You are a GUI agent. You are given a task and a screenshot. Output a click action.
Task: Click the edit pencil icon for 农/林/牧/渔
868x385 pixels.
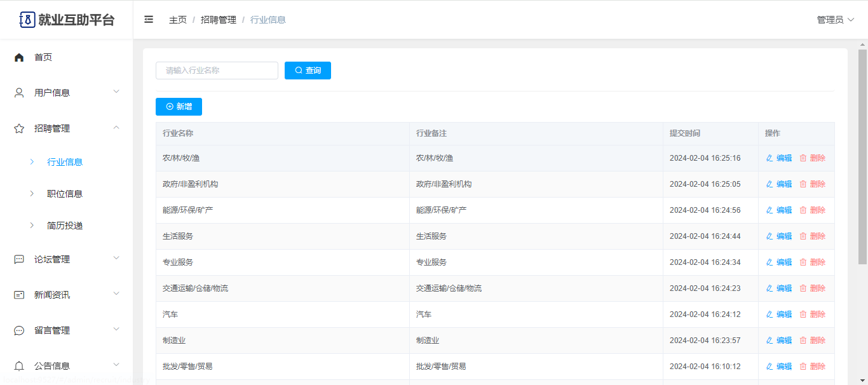tap(770, 158)
